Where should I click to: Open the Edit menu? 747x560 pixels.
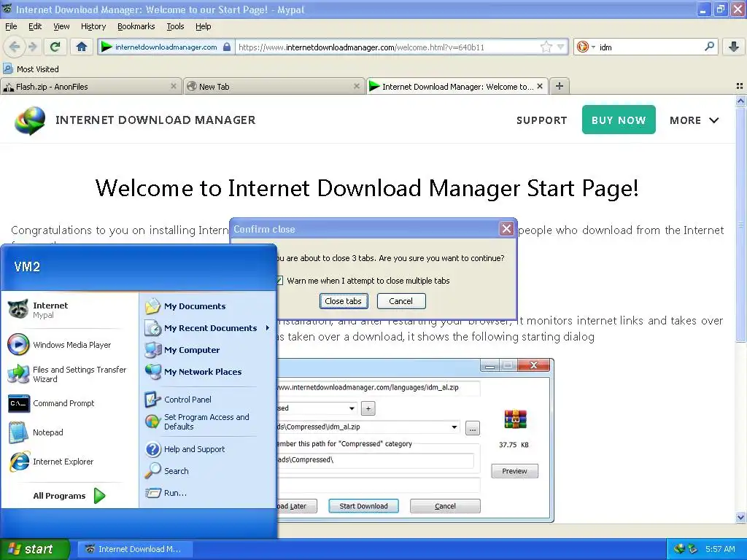35,26
